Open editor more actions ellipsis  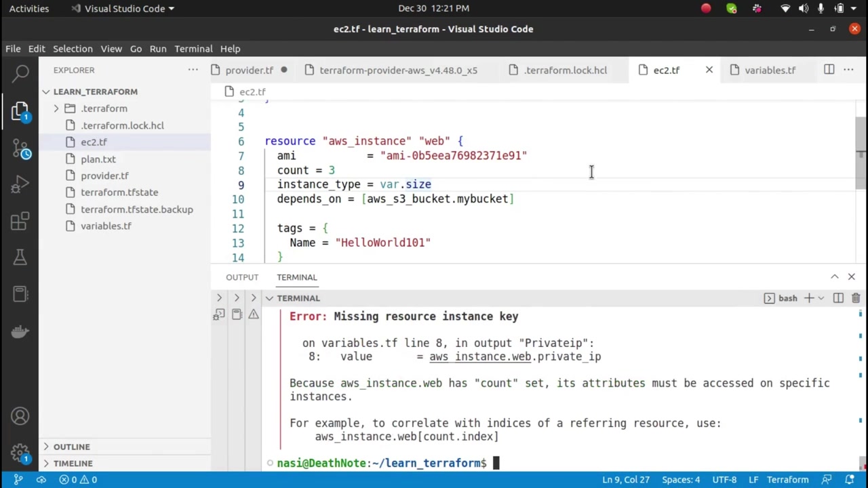pyautogui.click(x=848, y=70)
